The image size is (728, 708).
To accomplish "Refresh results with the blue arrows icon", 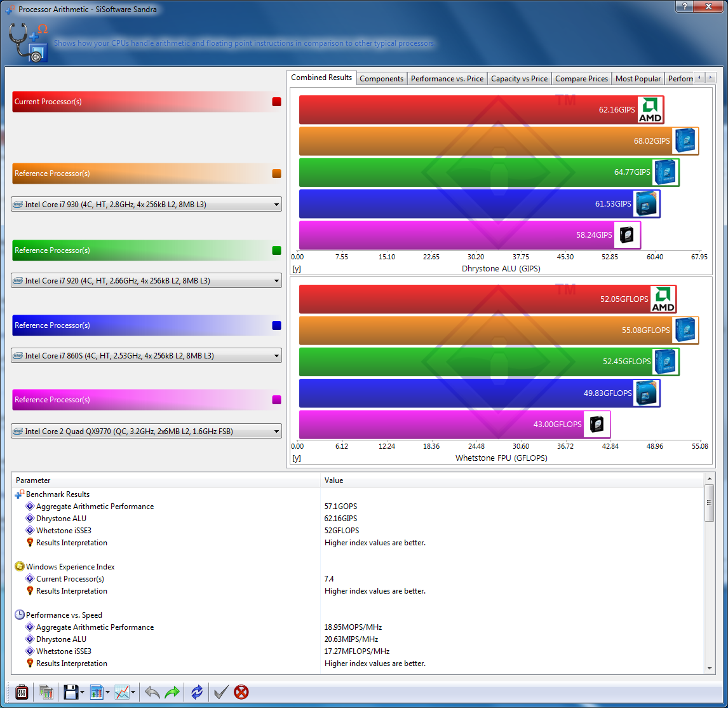I will click(197, 692).
